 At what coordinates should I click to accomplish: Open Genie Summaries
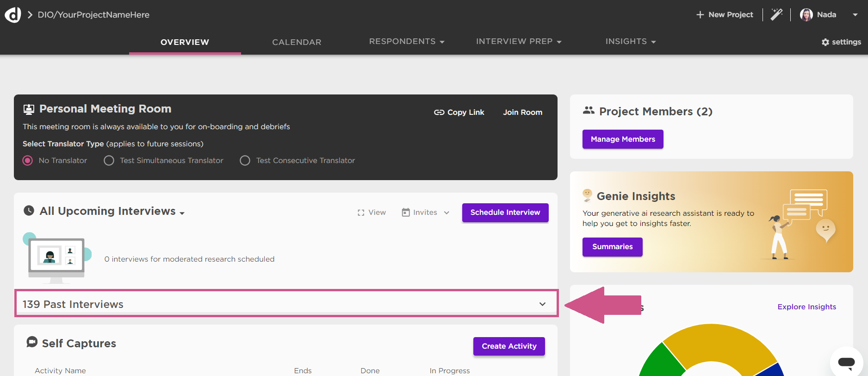coord(613,247)
